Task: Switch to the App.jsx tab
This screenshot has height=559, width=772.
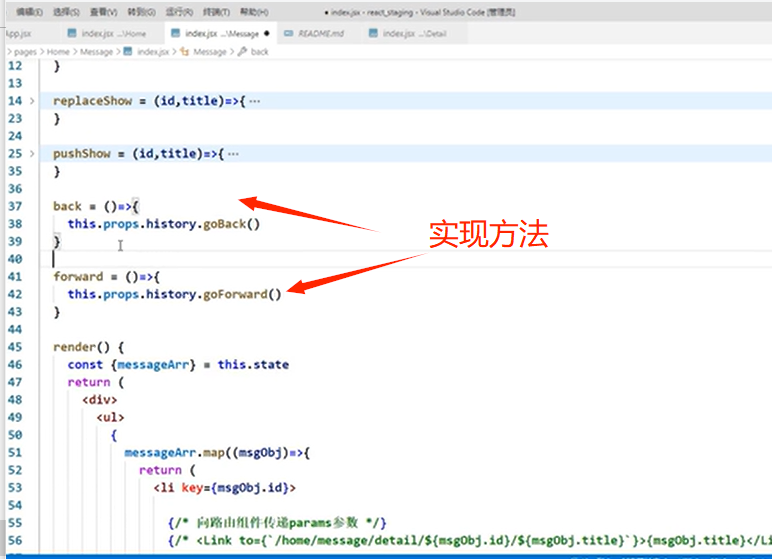Action: [x=19, y=33]
